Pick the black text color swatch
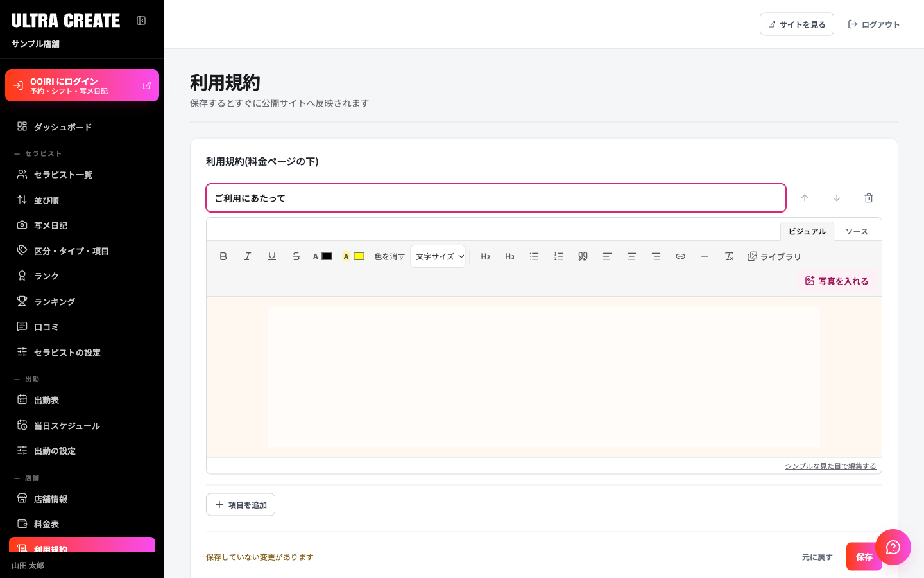This screenshot has height=578, width=924. click(x=327, y=256)
